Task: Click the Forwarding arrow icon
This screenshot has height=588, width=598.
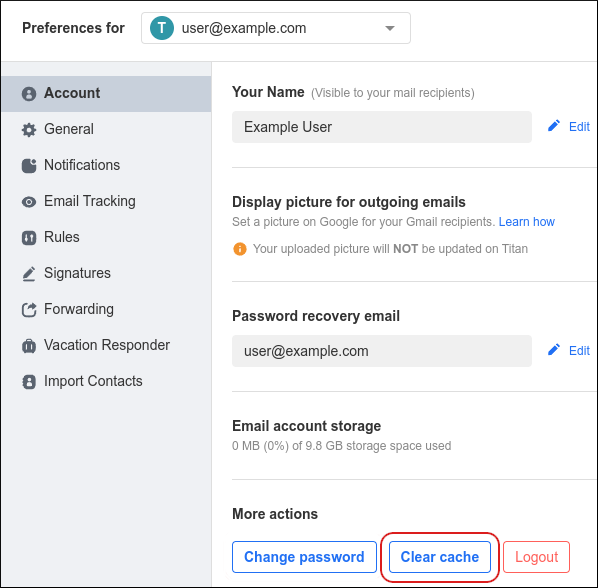Action: (29, 310)
